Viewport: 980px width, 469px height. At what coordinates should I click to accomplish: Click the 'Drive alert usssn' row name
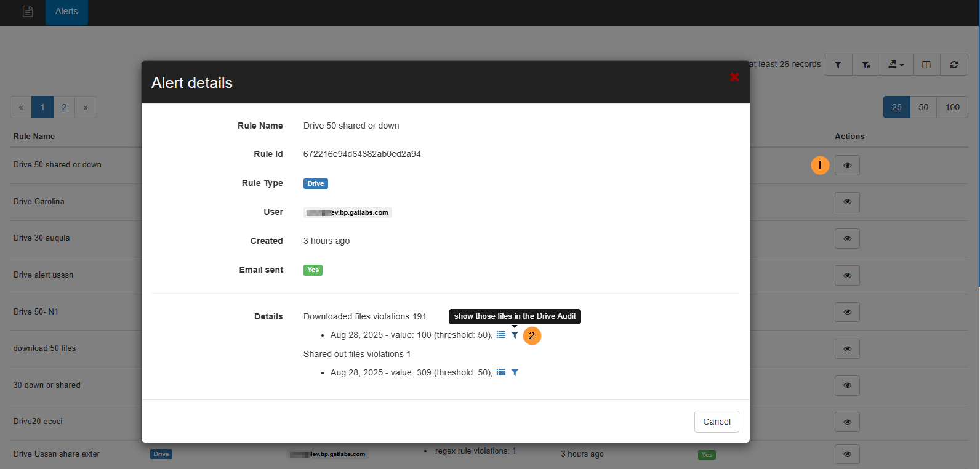pos(43,275)
